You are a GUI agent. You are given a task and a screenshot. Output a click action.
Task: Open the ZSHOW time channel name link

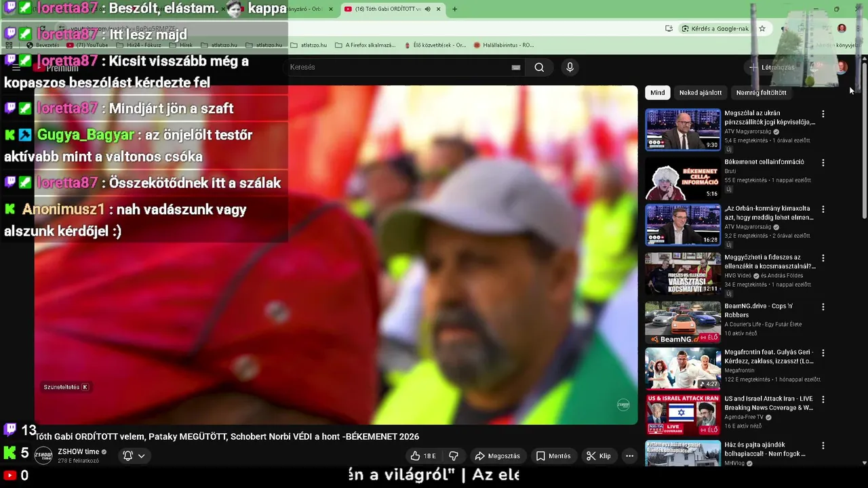click(x=78, y=451)
